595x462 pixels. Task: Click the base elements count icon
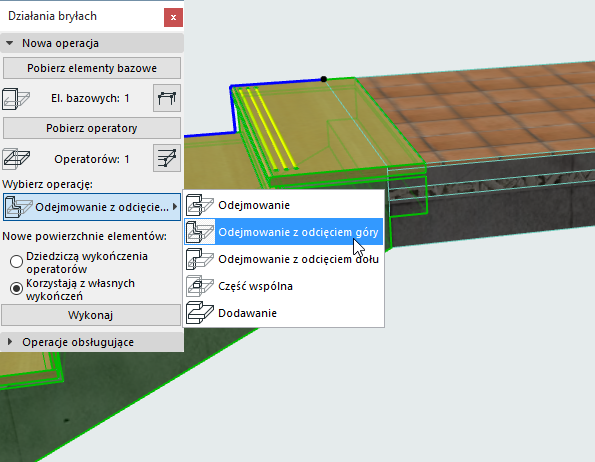(16, 99)
